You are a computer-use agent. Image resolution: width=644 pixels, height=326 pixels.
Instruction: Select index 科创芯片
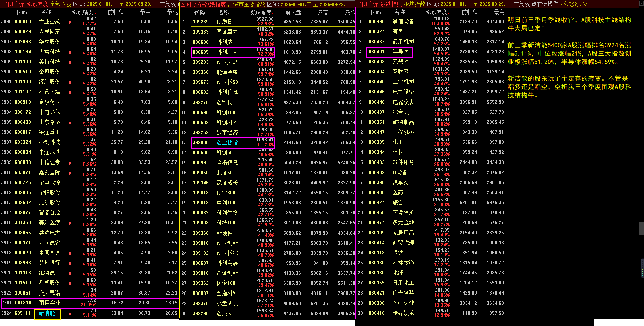[x=227, y=52]
